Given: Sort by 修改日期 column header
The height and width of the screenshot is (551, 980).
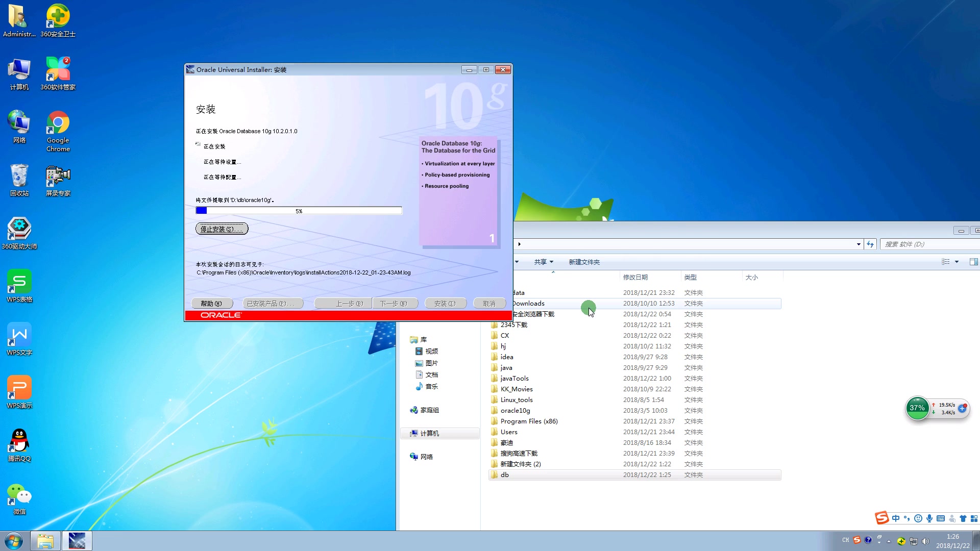Looking at the screenshot, I should (x=650, y=278).
